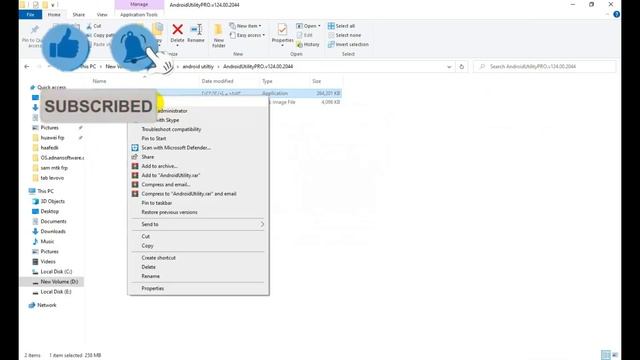Click the Refresh button beside the address bar
This screenshot has height=360, width=640.
click(x=462, y=67)
